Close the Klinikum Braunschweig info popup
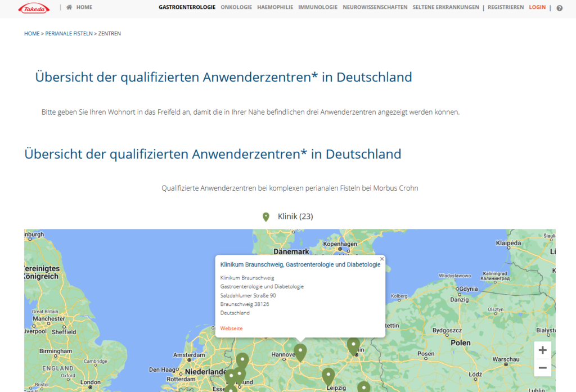Viewport: 576px width, 392px height. pyautogui.click(x=382, y=259)
